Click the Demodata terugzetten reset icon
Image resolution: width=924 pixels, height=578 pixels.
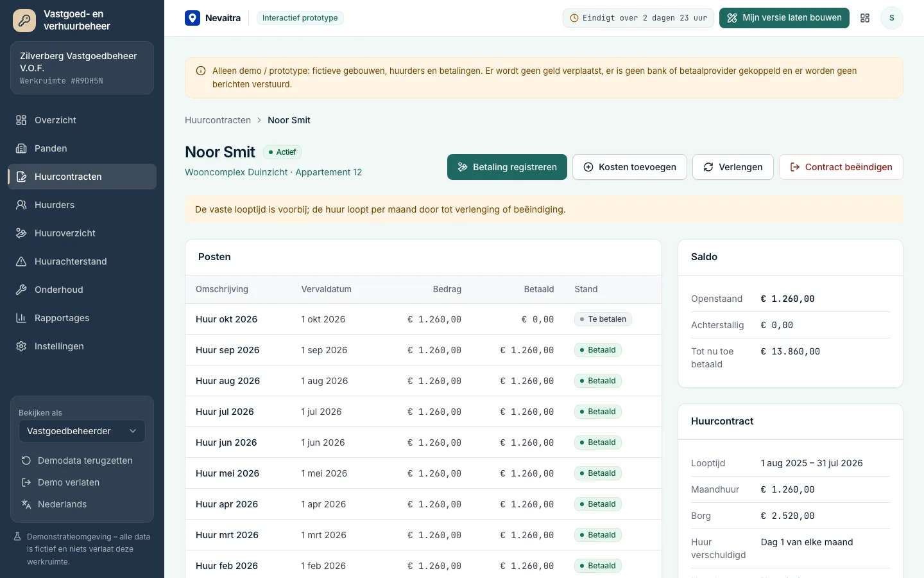pyautogui.click(x=26, y=460)
